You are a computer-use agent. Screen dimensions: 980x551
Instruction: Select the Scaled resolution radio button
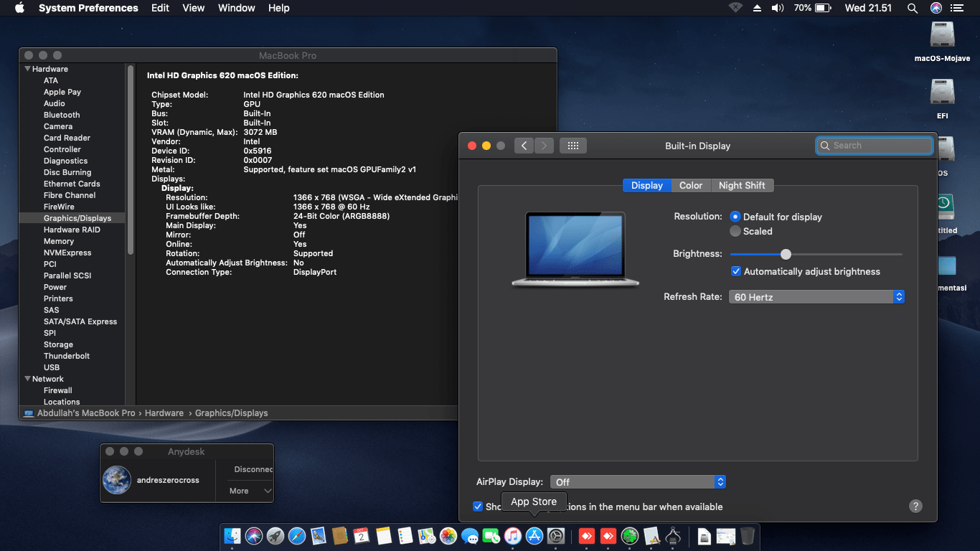pos(735,231)
